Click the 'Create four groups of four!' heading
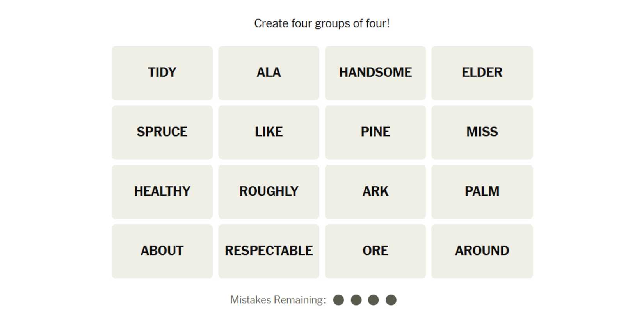The width and height of the screenshot is (644, 322). [322, 23]
